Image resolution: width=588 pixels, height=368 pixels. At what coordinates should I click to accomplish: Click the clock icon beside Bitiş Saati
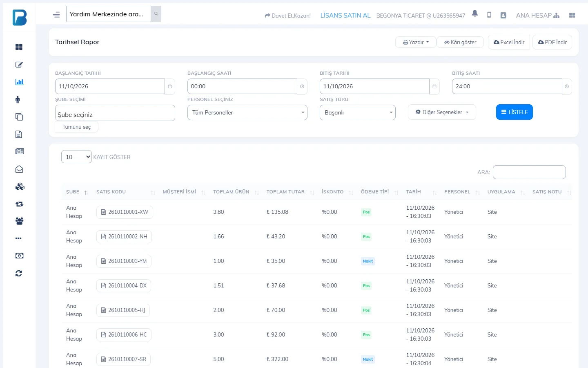pyautogui.click(x=567, y=87)
